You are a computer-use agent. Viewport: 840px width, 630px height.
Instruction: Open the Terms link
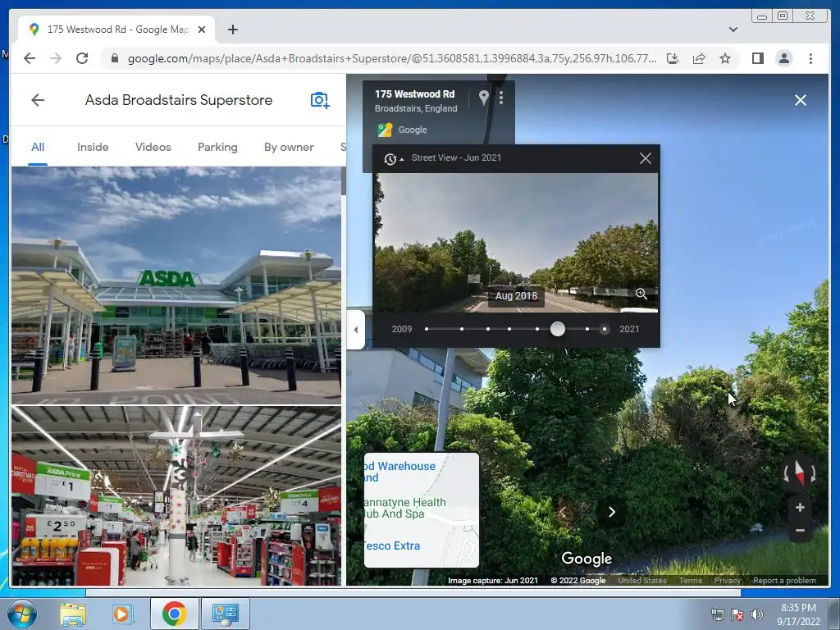pyautogui.click(x=690, y=580)
